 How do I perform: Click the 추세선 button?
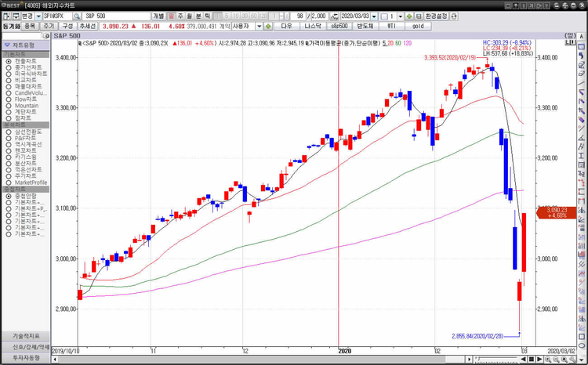pyautogui.click(x=88, y=26)
